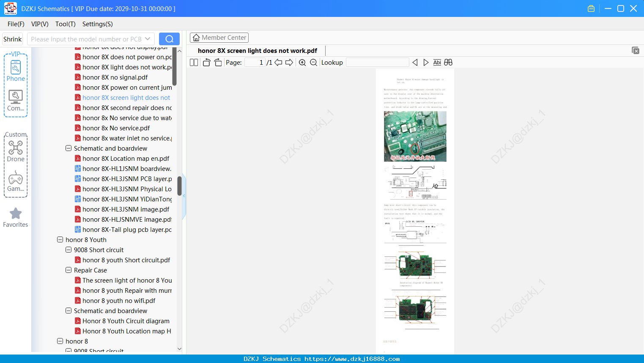Open the dzkj16888.com link in status bar

pos(352,359)
